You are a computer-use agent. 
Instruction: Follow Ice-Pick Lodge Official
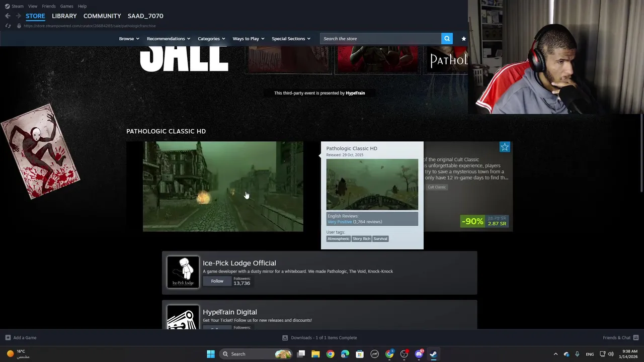(x=217, y=281)
